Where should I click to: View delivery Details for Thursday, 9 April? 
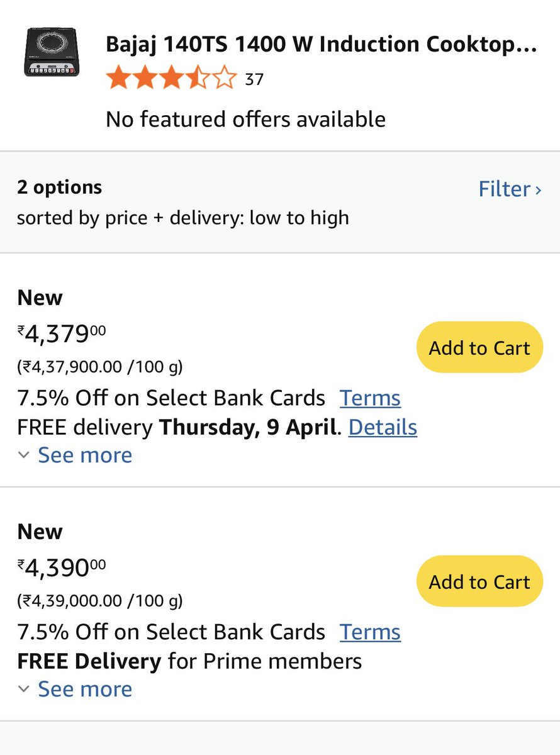(383, 427)
